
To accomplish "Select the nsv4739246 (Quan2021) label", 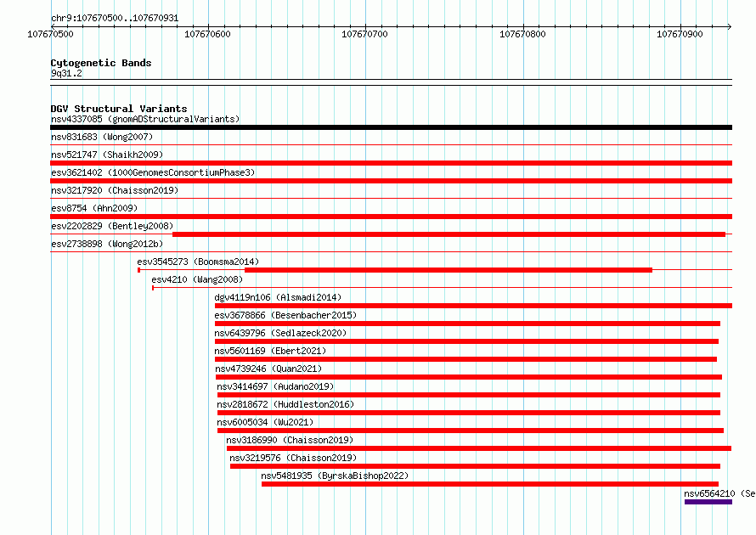I will [268, 369].
